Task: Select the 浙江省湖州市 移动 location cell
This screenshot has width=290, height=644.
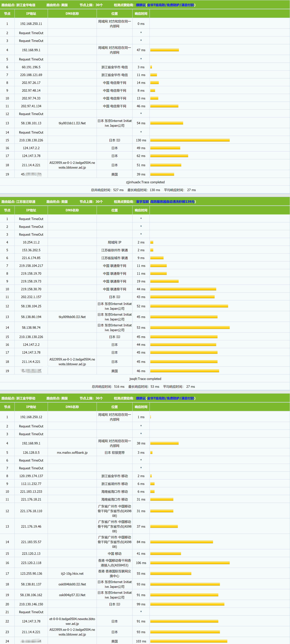Action: click(x=114, y=484)
